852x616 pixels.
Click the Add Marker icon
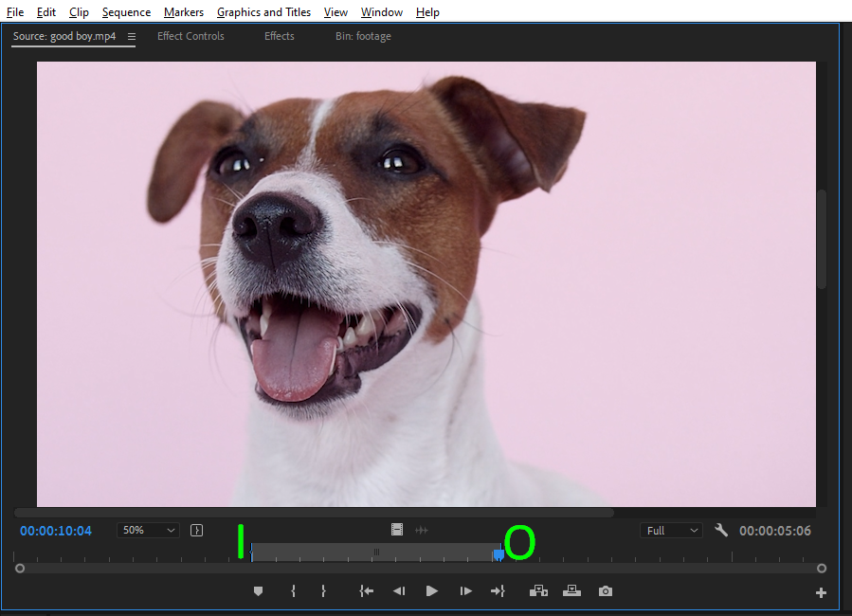click(x=258, y=591)
